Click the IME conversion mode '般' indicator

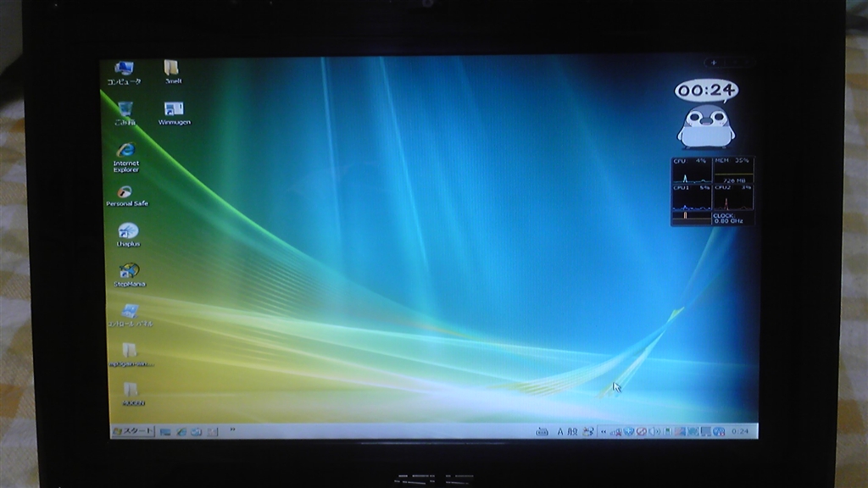point(572,431)
